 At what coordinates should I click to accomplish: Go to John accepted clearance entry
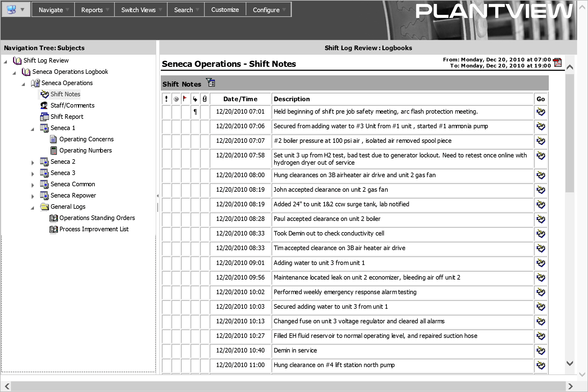(x=541, y=190)
